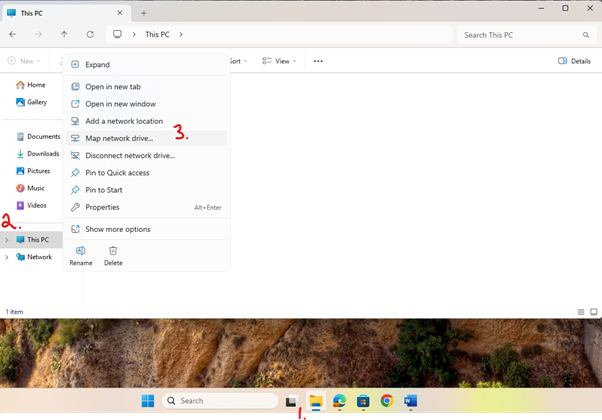Maximize the File Explorer window
Screen dimensions: 602x420
point(565,8)
